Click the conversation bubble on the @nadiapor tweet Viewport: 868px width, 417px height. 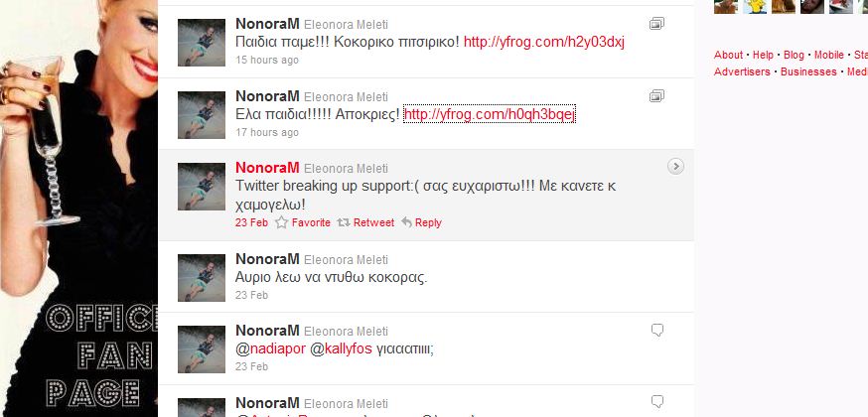(x=657, y=331)
